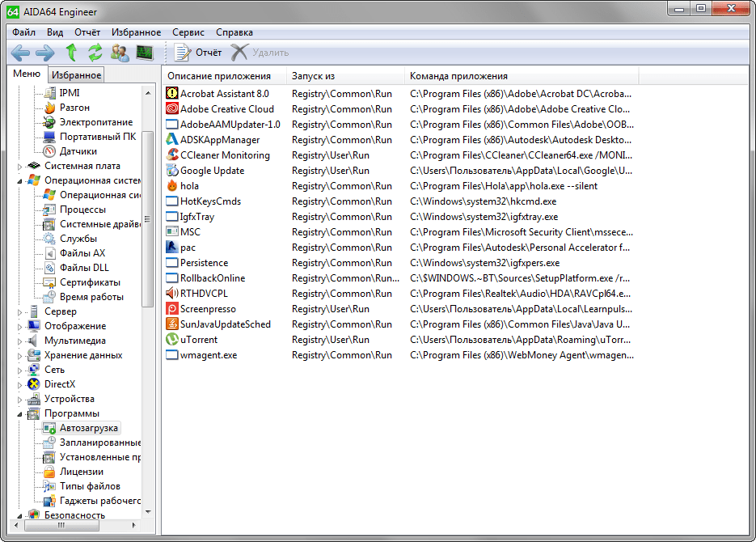Click tree horizontal scrollbar right arrow
Image resolution: width=756 pixels, height=542 pixels.
[134, 525]
